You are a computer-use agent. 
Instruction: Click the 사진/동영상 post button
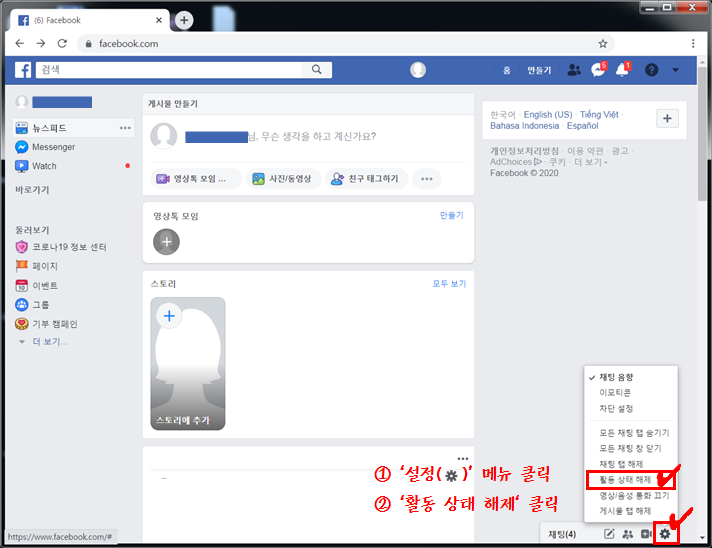point(283,179)
